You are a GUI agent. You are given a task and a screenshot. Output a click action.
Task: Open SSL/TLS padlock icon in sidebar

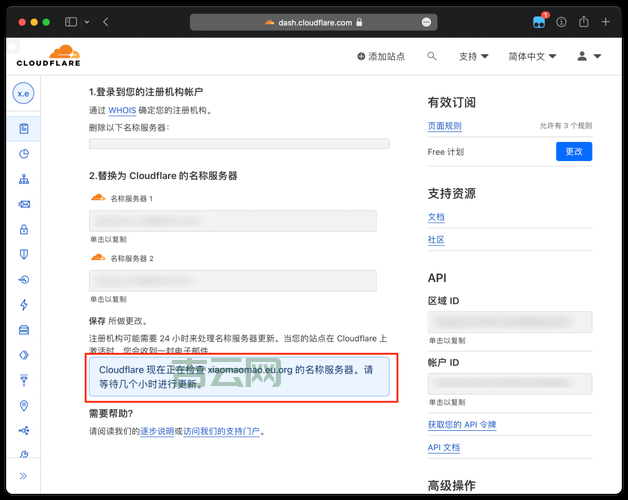24,229
